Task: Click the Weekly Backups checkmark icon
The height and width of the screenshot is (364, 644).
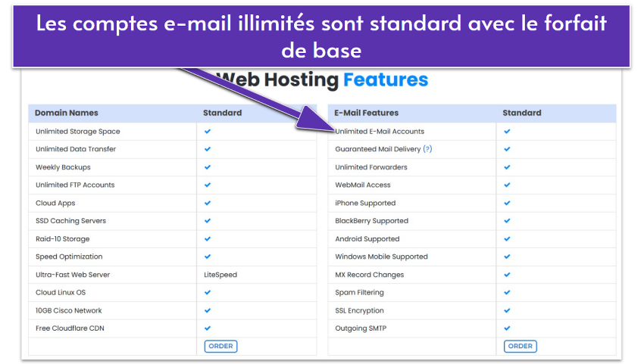Action: coord(208,167)
